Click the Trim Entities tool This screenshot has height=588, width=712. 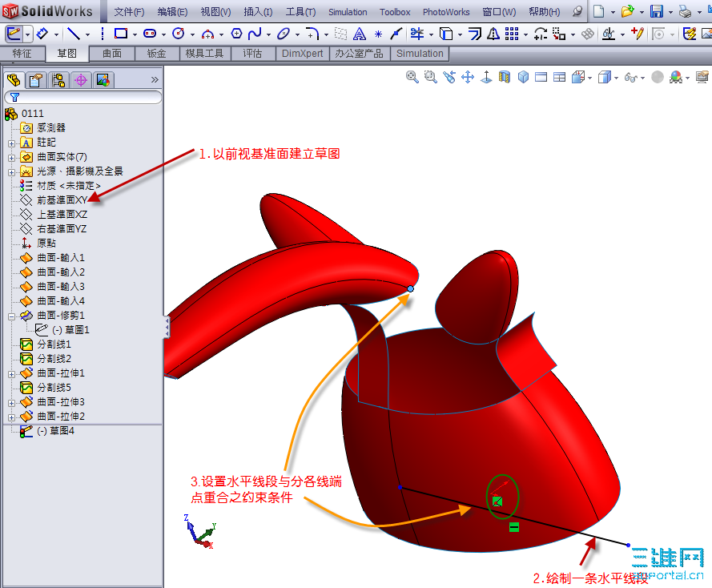[416, 34]
